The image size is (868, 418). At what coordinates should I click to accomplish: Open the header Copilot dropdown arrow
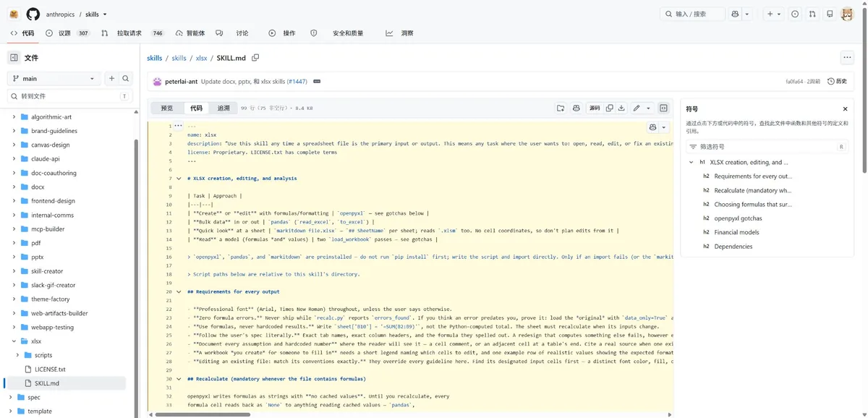coord(747,14)
